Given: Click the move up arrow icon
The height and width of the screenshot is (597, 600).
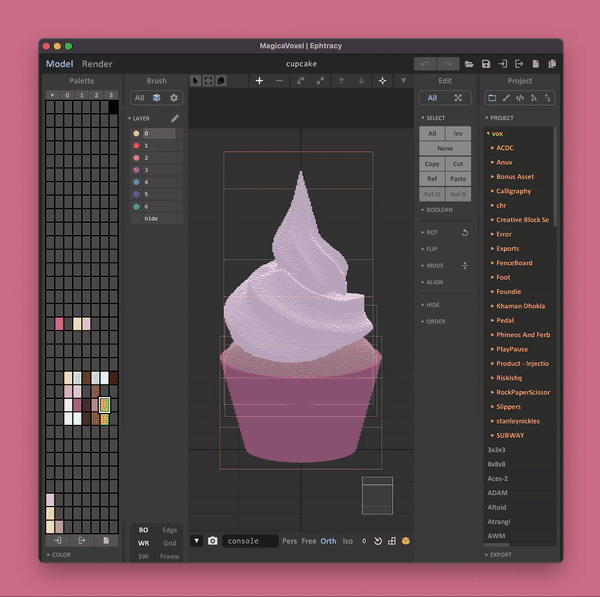Looking at the screenshot, I should (x=341, y=81).
